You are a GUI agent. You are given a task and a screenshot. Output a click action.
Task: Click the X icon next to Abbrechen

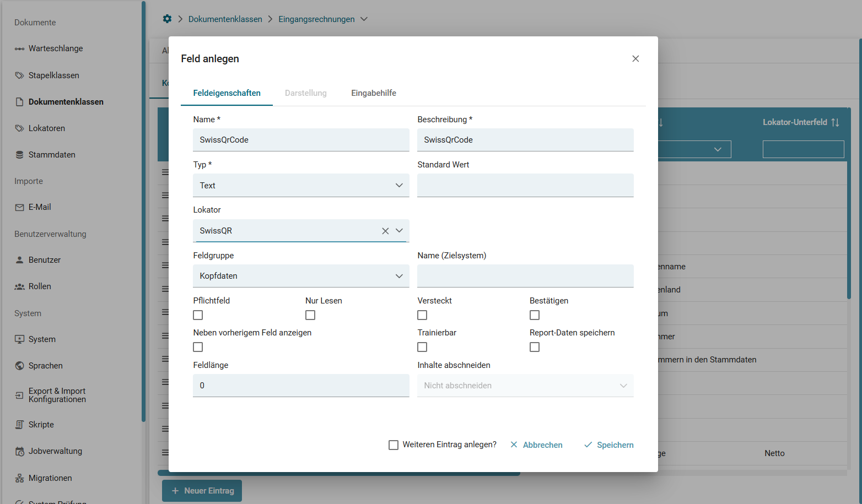[514, 445]
